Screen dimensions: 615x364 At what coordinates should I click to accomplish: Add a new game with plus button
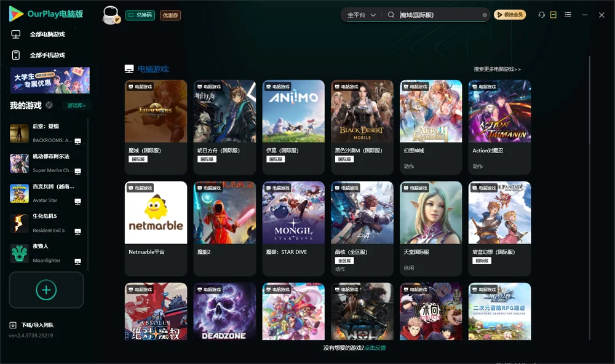pyautogui.click(x=46, y=290)
